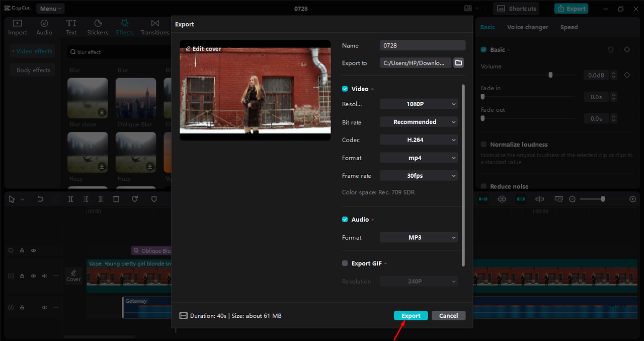This screenshot has height=341, width=644.
Task: Open the Frame rate dropdown showing 30fps
Action: 419,176
